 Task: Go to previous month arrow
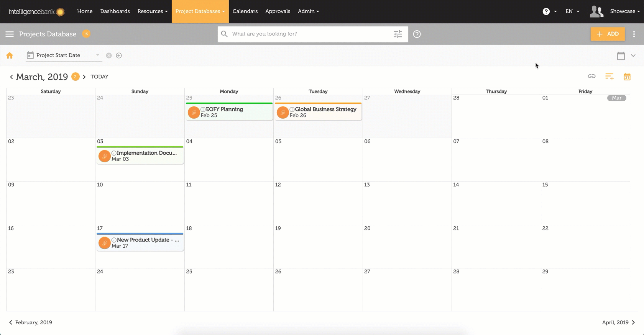[11, 77]
